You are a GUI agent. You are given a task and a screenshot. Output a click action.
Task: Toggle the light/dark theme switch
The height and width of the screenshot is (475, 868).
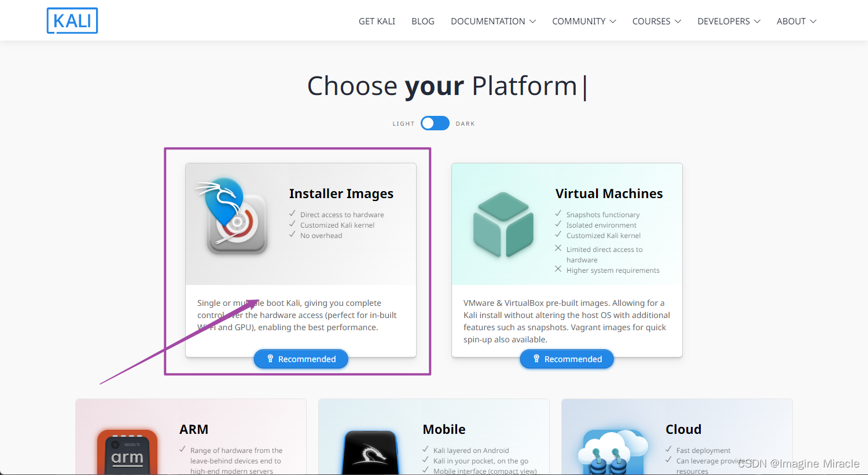pyautogui.click(x=435, y=123)
